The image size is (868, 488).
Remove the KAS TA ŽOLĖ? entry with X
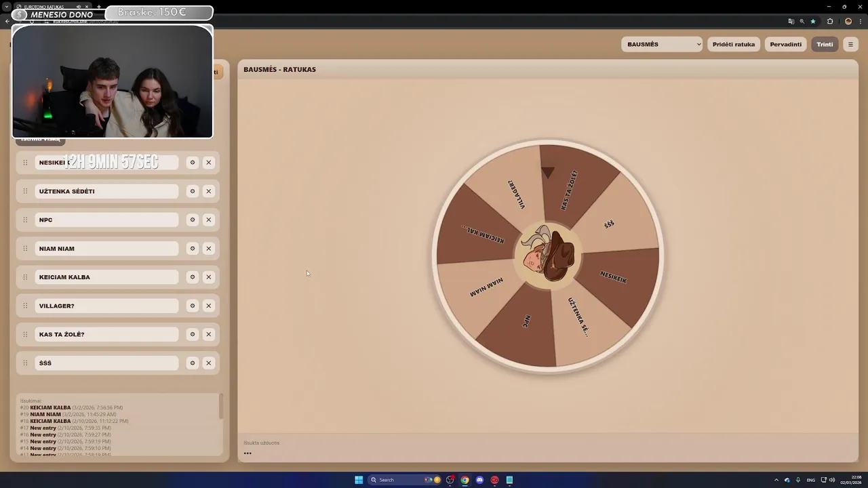click(209, 334)
